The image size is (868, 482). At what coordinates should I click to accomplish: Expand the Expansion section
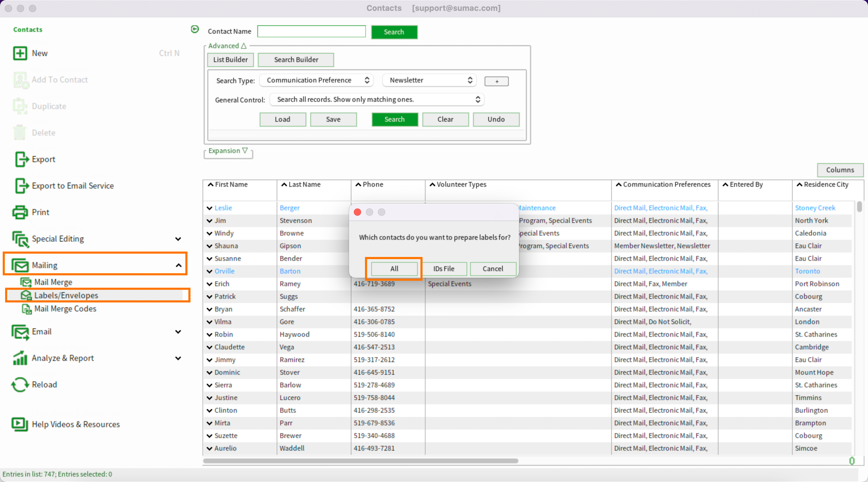pos(228,151)
